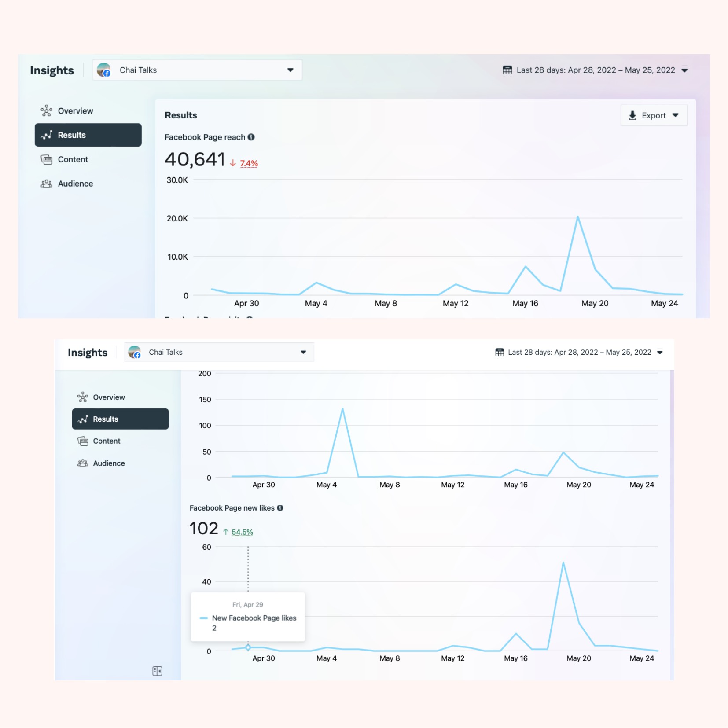728x728 pixels.
Task: Click the Chai Talks page avatar in the lower selector
Action: (134, 352)
